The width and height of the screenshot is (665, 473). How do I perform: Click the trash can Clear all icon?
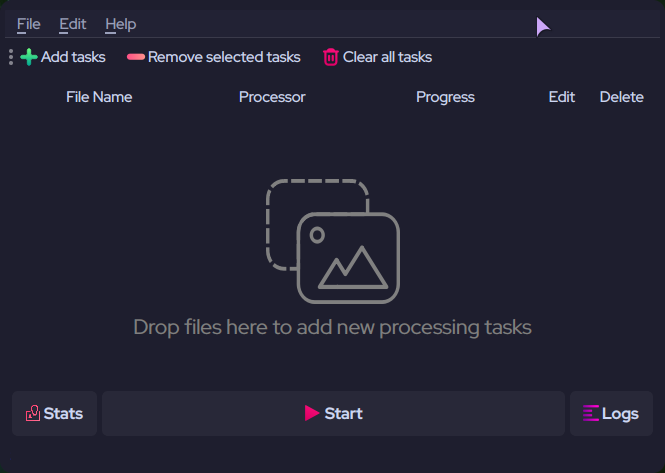[x=331, y=57]
